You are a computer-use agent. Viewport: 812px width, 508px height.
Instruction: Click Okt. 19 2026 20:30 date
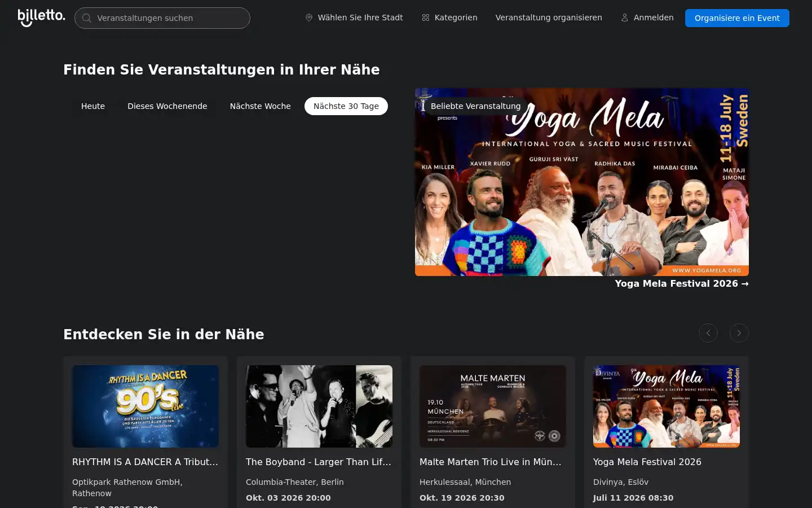(462, 498)
